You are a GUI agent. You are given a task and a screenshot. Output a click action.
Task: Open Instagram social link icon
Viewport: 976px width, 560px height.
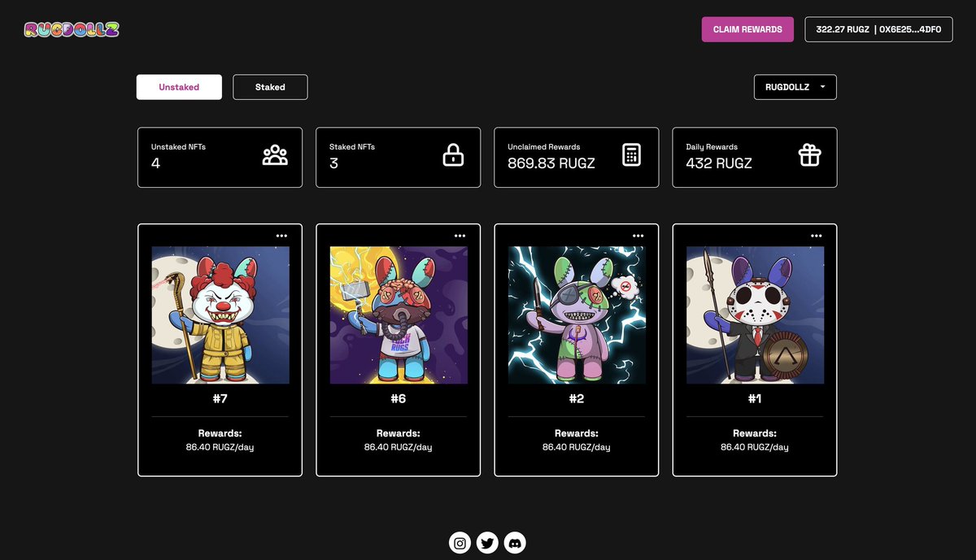point(460,543)
